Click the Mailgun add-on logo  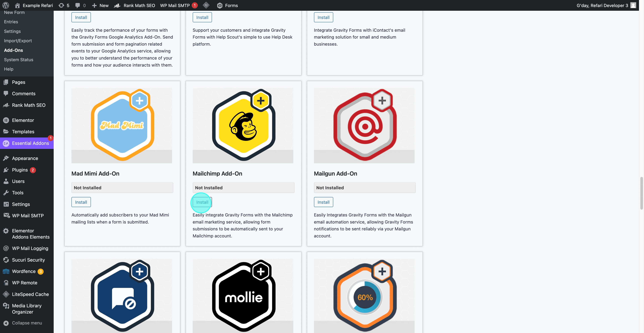click(x=364, y=125)
